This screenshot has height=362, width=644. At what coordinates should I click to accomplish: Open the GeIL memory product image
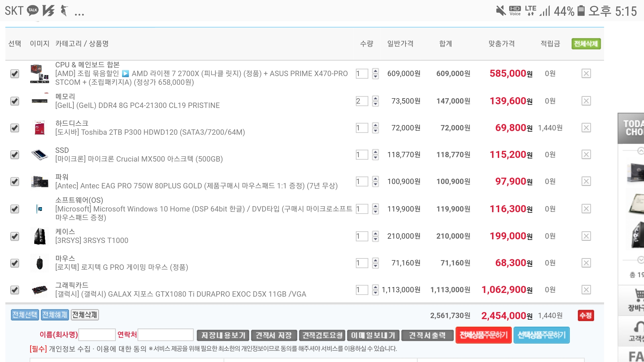click(40, 101)
